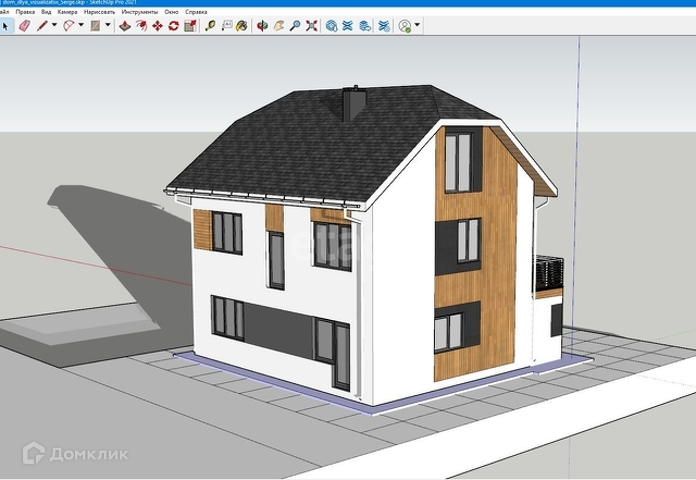The width and height of the screenshot is (696, 480).
Task: Expand the Arc tool dropdown arrow
Action: 81,25
